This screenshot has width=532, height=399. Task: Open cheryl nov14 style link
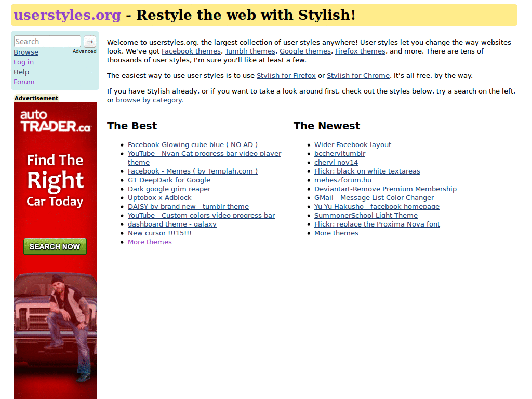[336, 163]
